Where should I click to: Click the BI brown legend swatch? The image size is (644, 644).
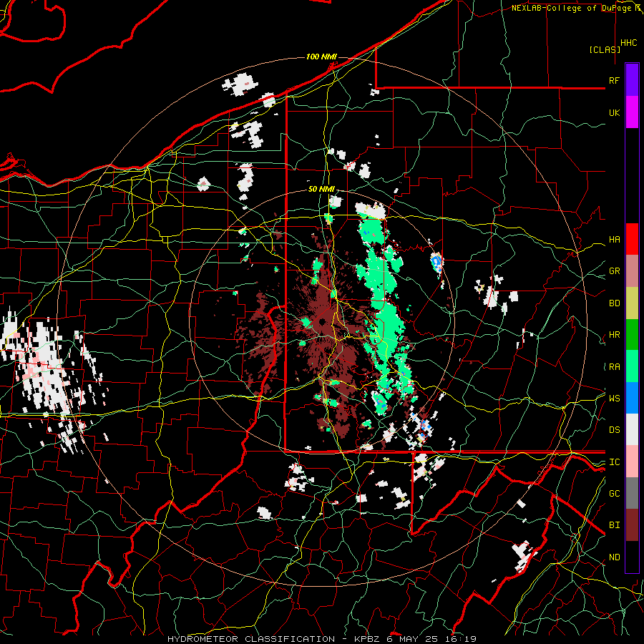click(x=632, y=525)
